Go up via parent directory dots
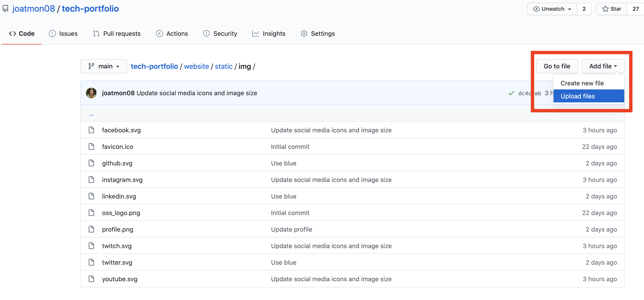 (91, 115)
